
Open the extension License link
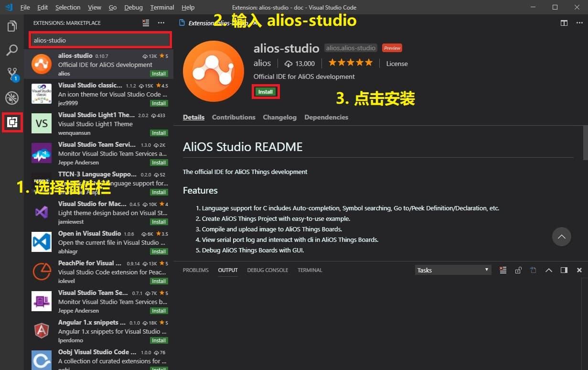[397, 63]
